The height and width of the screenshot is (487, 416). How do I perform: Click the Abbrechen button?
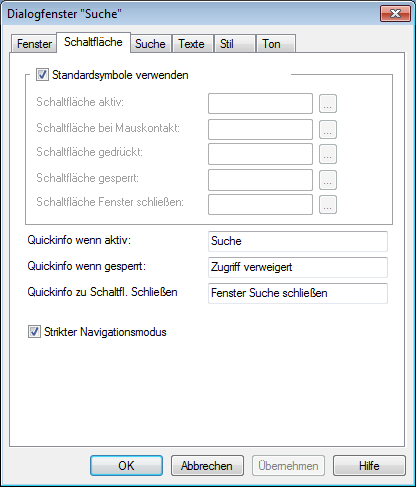pyautogui.click(x=207, y=466)
